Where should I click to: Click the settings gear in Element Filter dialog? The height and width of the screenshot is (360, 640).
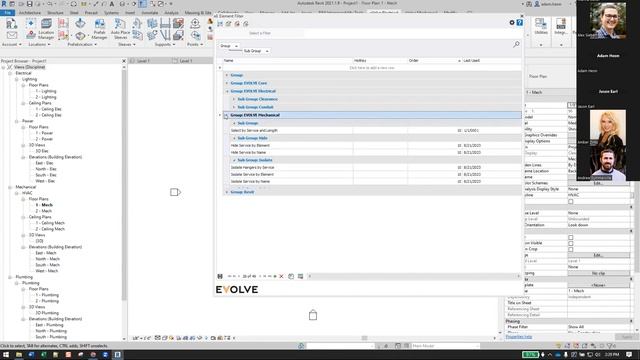[512, 23]
